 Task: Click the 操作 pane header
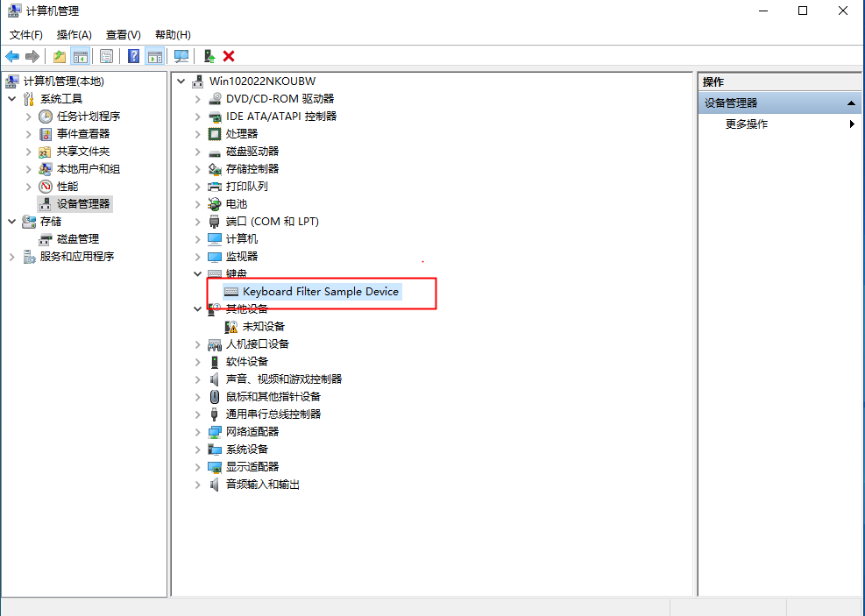pos(780,82)
